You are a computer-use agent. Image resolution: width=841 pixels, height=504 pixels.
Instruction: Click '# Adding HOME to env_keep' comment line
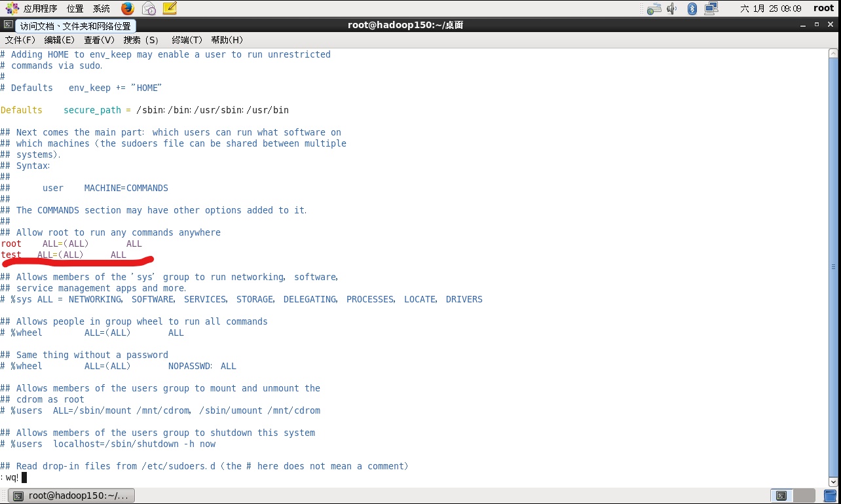[x=165, y=54]
